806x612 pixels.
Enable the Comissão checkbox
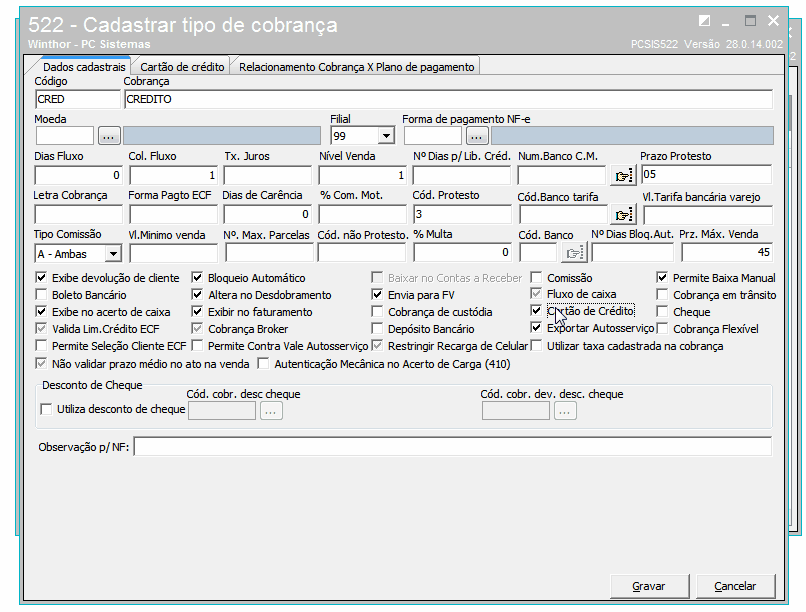(x=536, y=278)
